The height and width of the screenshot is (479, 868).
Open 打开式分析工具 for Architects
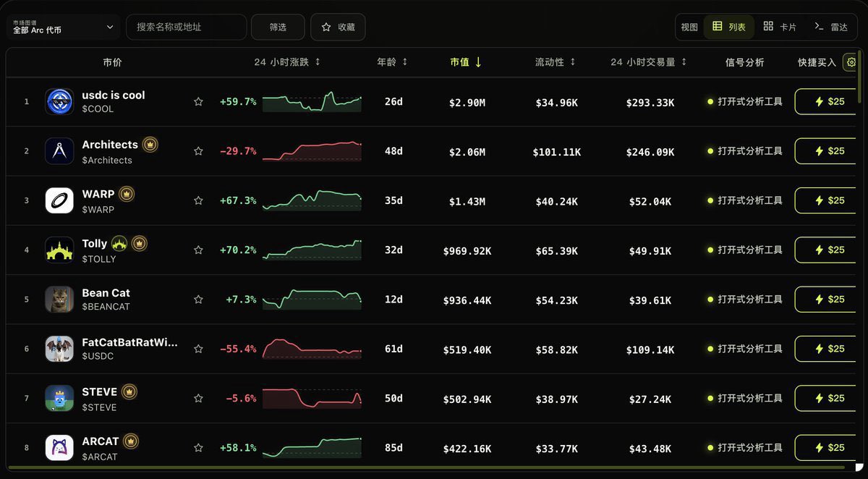[x=745, y=151]
